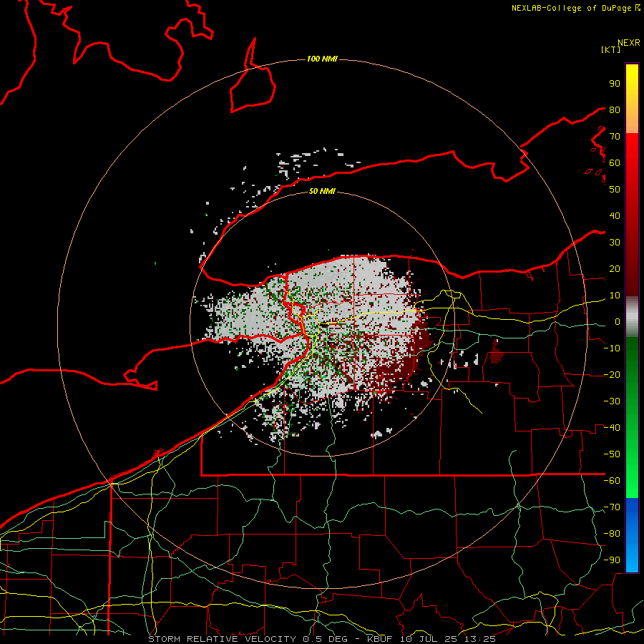Click the -70 value on velocity scale
The height and width of the screenshot is (644, 644).
[x=612, y=507]
